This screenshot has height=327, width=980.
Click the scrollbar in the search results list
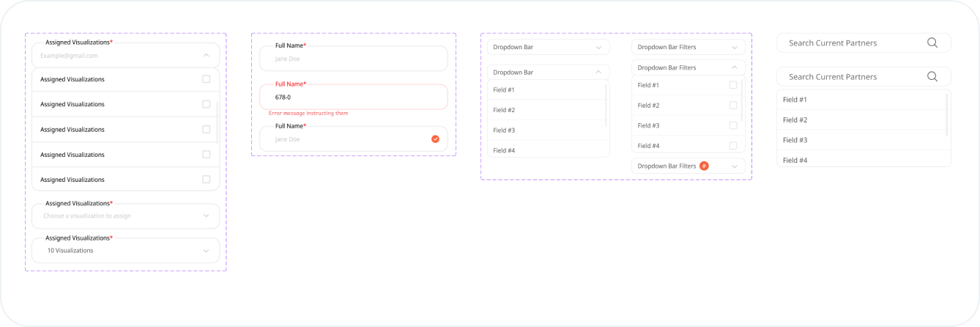pyautogui.click(x=948, y=114)
